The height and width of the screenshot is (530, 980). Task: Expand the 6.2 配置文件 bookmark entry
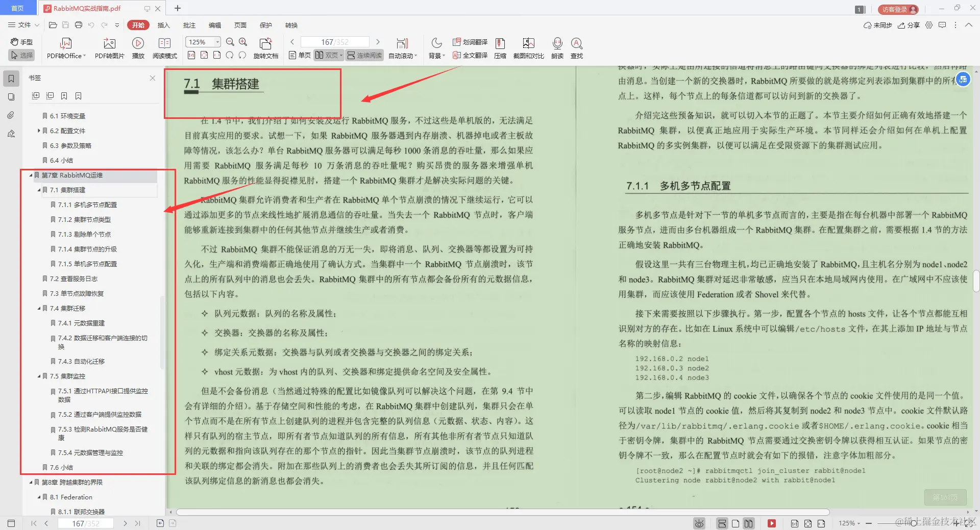point(38,131)
